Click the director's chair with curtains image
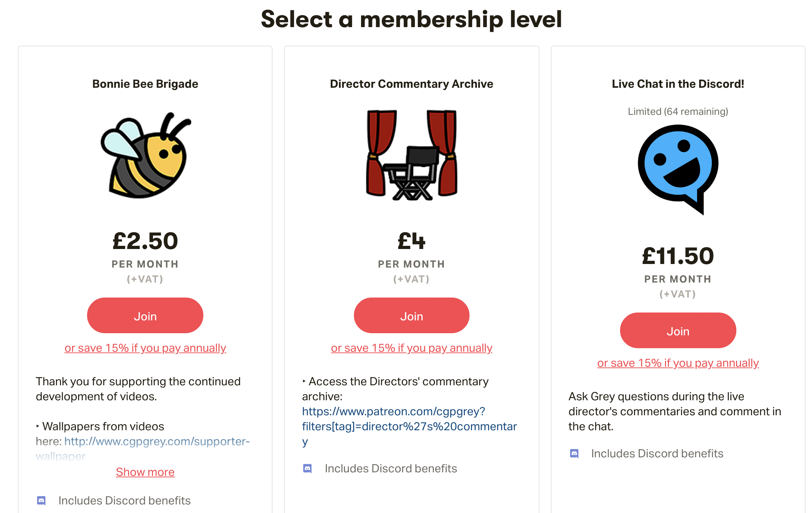 point(411,155)
